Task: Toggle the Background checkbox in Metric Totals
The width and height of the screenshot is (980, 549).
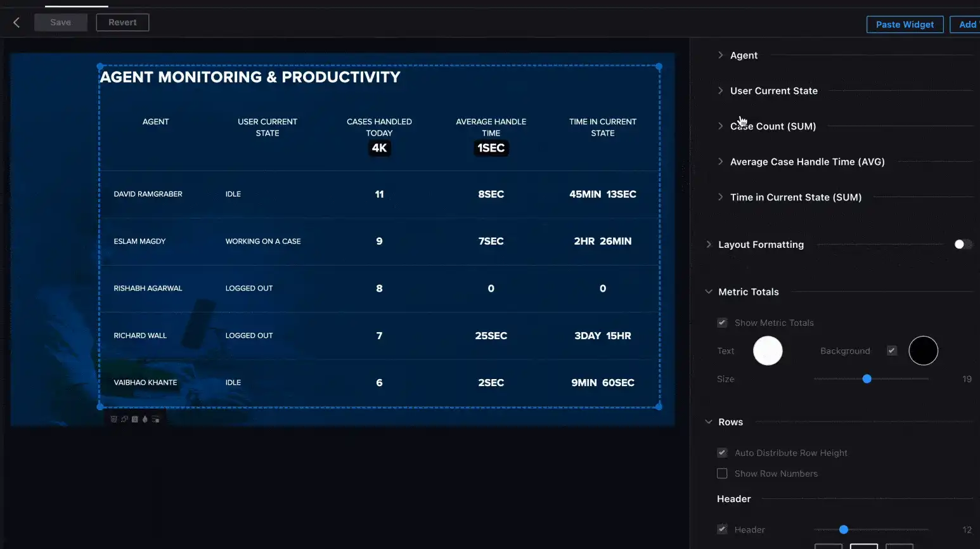Action: [x=892, y=351]
